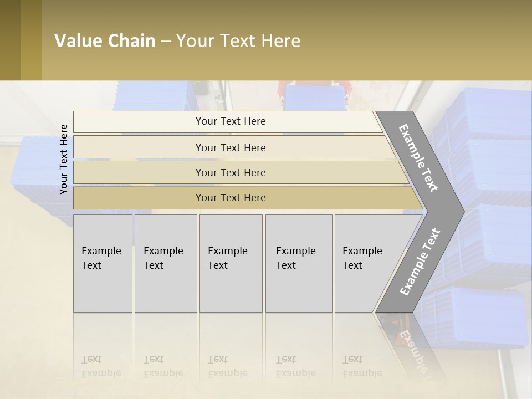The width and height of the screenshot is (532, 399).
Task: Click the third gray 'Example Text' box
Action: tap(231, 263)
